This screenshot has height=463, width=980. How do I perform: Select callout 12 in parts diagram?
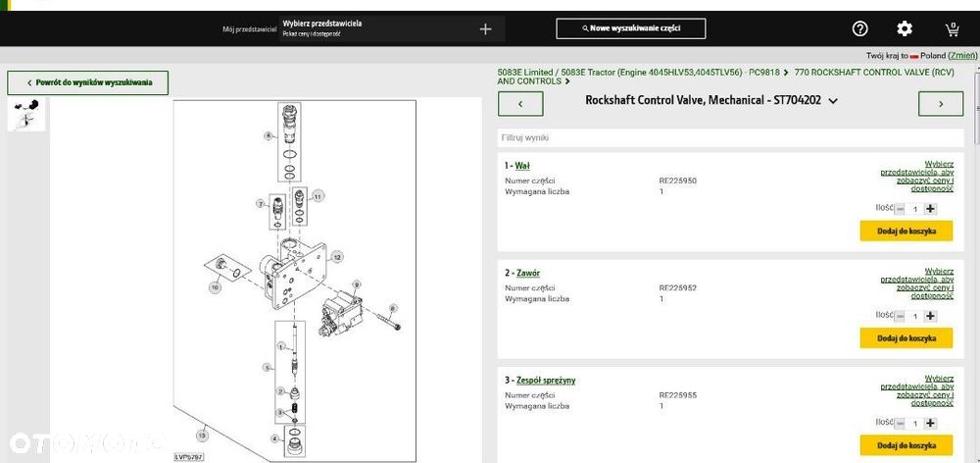point(336,257)
